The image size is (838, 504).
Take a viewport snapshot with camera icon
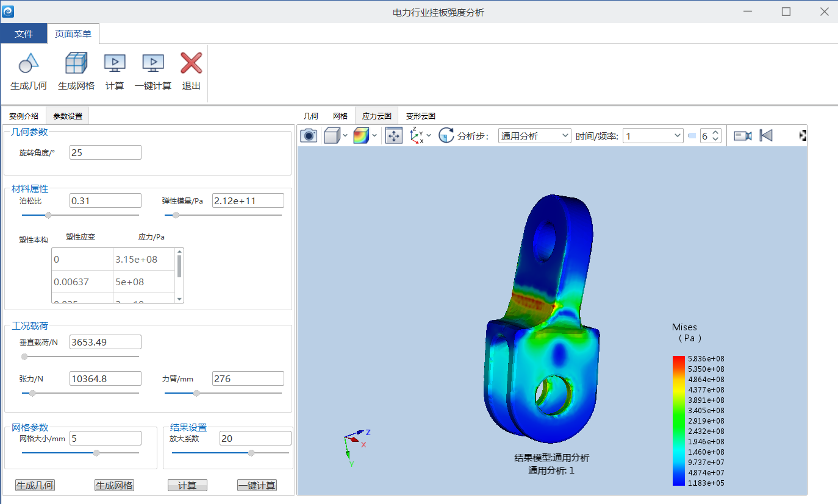pos(309,135)
